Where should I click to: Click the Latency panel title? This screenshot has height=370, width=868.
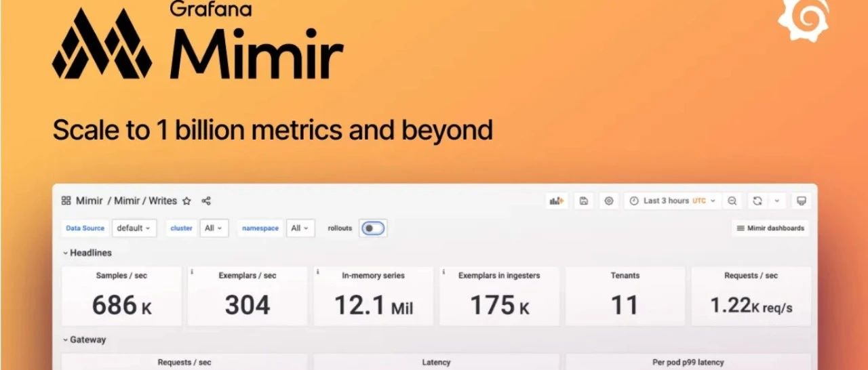[x=436, y=363]
